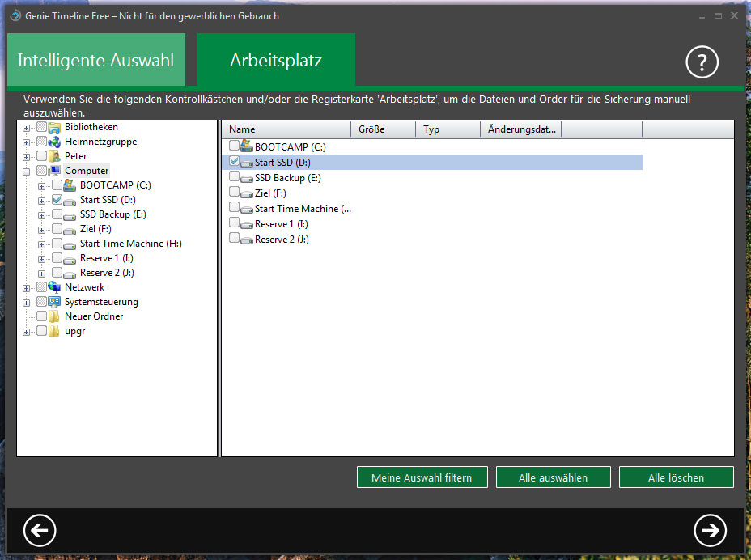Click the BOOTCAMP (C:) drive icon in tree
Screen dimensions: 751x560
click(70, 185)
